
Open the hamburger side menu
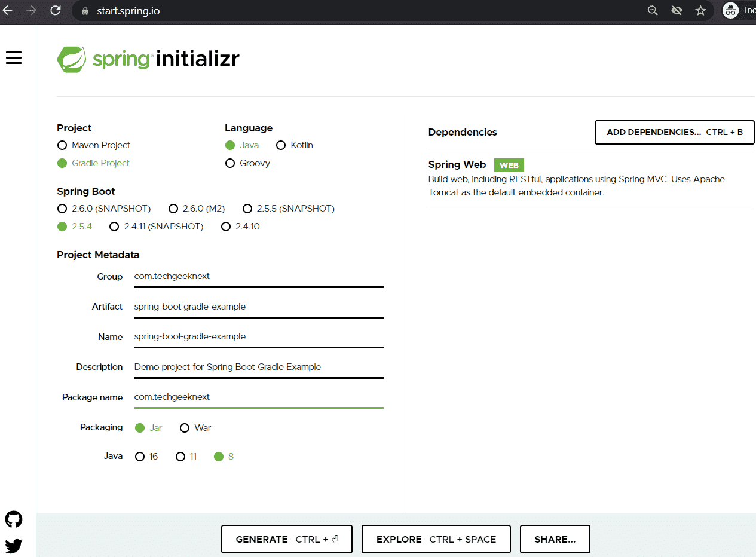tap(14, 57)
